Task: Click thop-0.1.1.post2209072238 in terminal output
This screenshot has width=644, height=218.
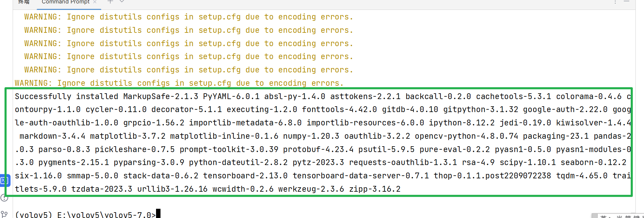Action: [492, 176]
